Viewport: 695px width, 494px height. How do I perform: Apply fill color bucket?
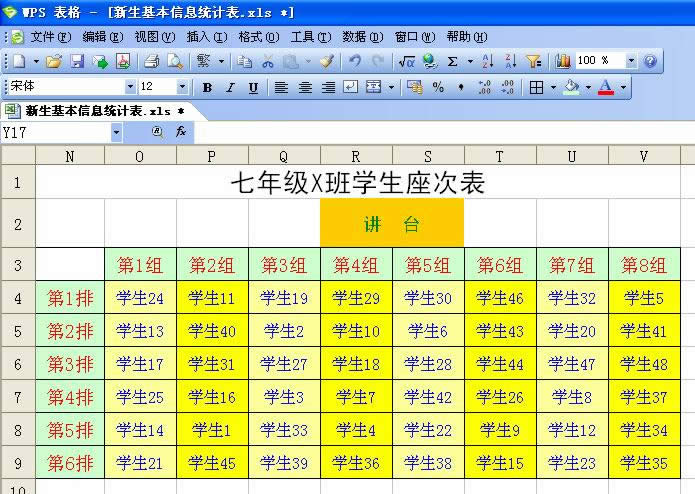[x=572, y=88]
